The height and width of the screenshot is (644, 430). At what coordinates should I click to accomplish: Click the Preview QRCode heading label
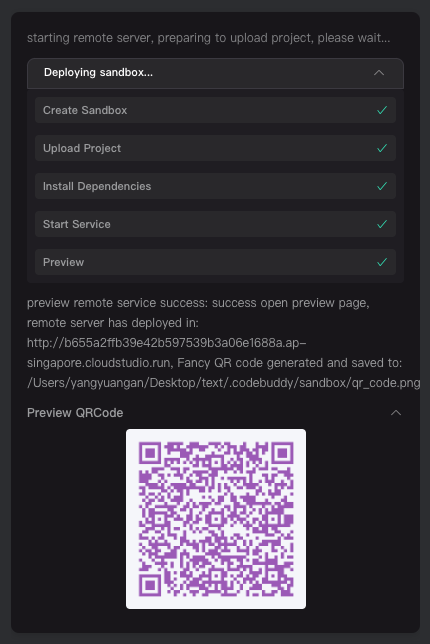(x=75, y=413)
